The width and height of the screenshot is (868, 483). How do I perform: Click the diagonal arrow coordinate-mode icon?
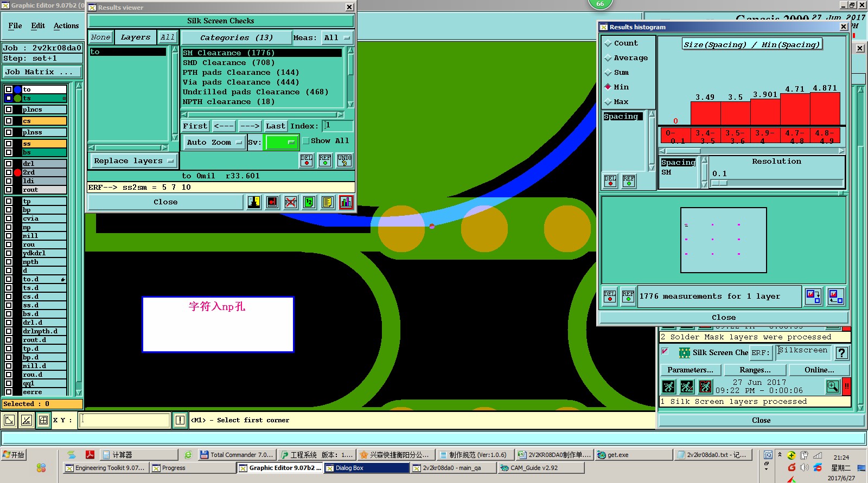(x=9, y=420)
